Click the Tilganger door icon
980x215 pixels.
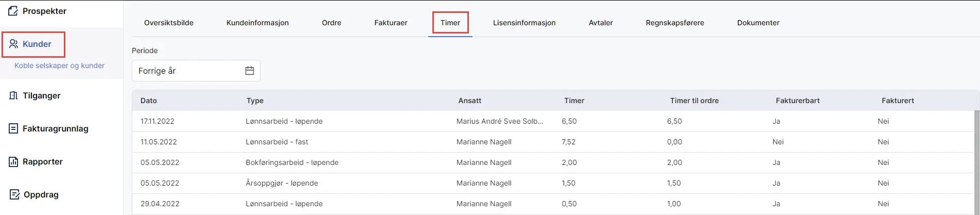coord(14,95)
